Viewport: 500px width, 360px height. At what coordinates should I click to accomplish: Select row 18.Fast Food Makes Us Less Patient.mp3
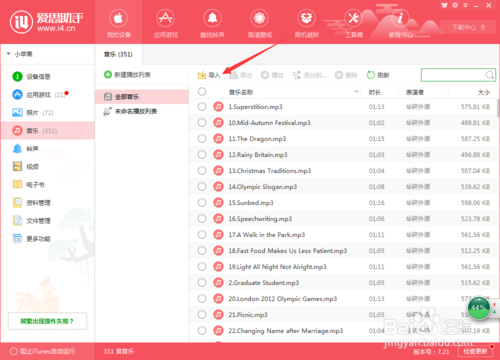pyautogui.click(x=343, y=251)
